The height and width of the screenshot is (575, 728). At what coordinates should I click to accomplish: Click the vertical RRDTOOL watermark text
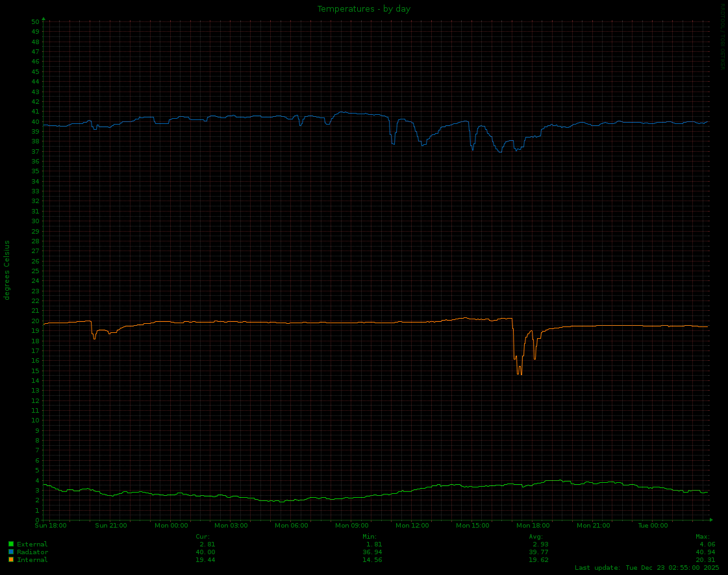721,36
